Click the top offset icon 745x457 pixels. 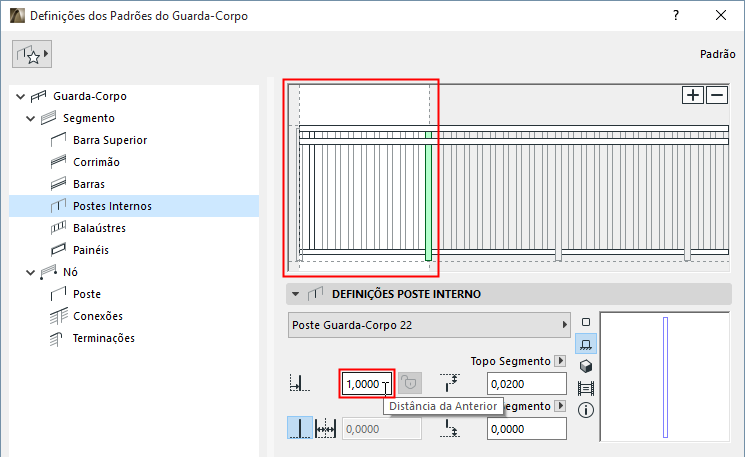point(450,383)
